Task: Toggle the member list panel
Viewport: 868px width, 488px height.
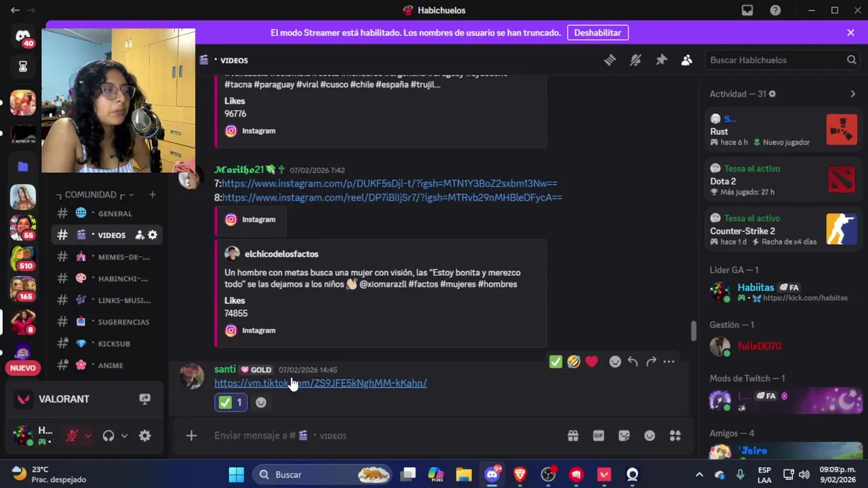Action: point(686,60)
